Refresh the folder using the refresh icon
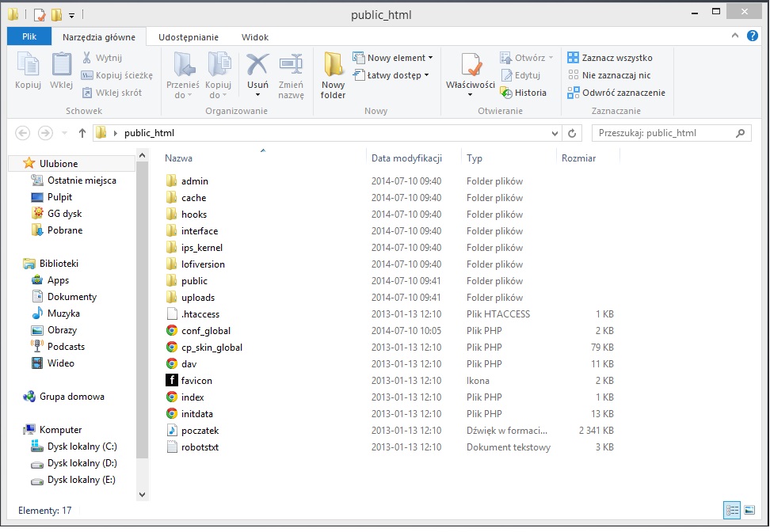Viewport: 770px width, 532px height. point(572,133)
